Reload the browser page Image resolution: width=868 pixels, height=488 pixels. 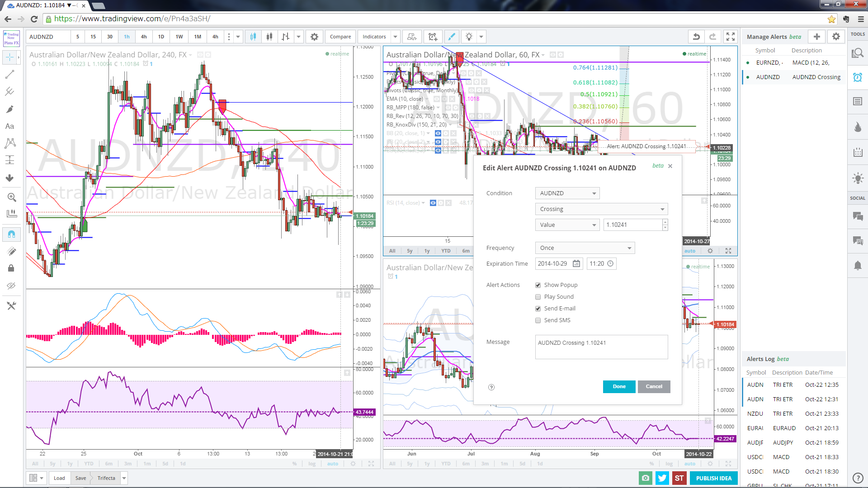[x=34, y=19]
